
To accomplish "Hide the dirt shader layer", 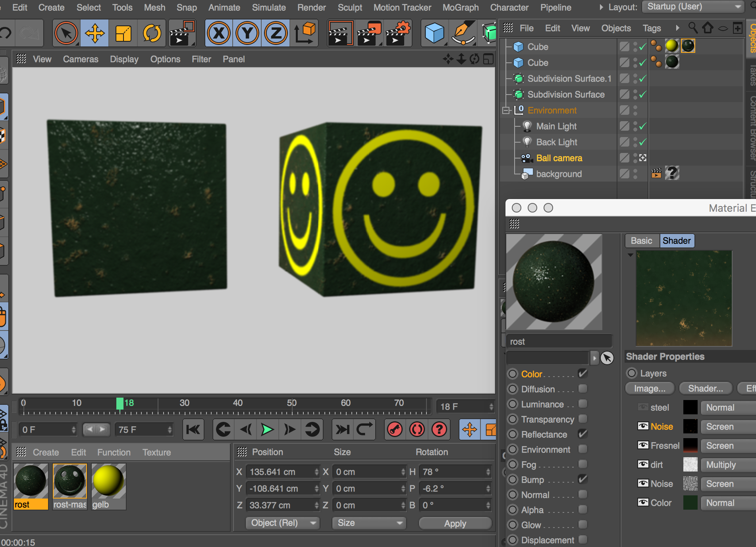I will pyautogui.click(x=643, y=464).
